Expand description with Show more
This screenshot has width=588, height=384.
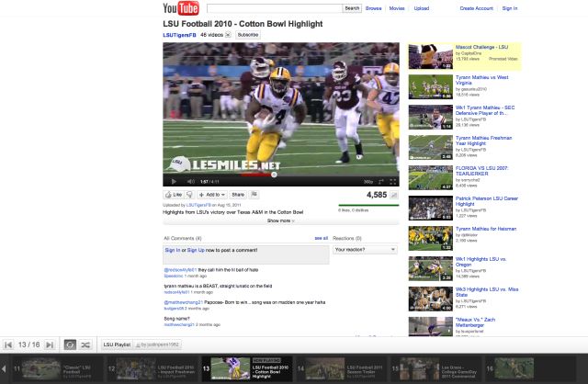pyautogui.click(x=281, y=220)
